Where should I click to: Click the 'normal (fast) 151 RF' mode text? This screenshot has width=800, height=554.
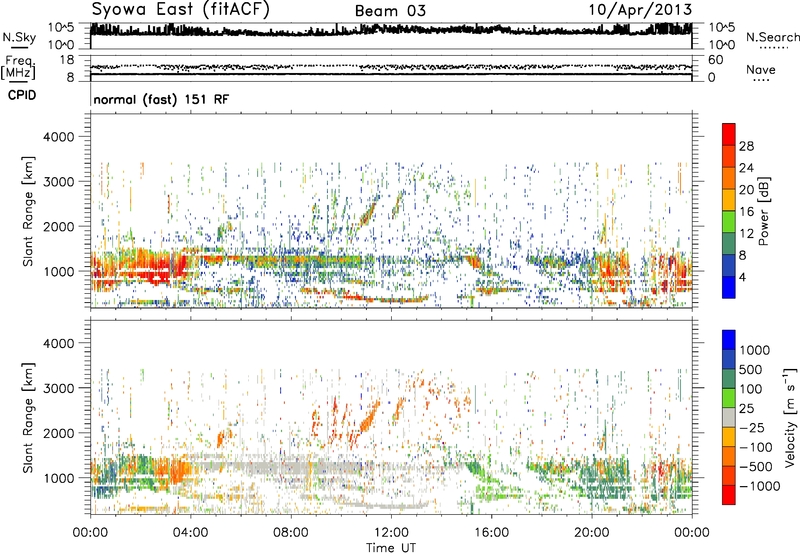tap(161, 99)
